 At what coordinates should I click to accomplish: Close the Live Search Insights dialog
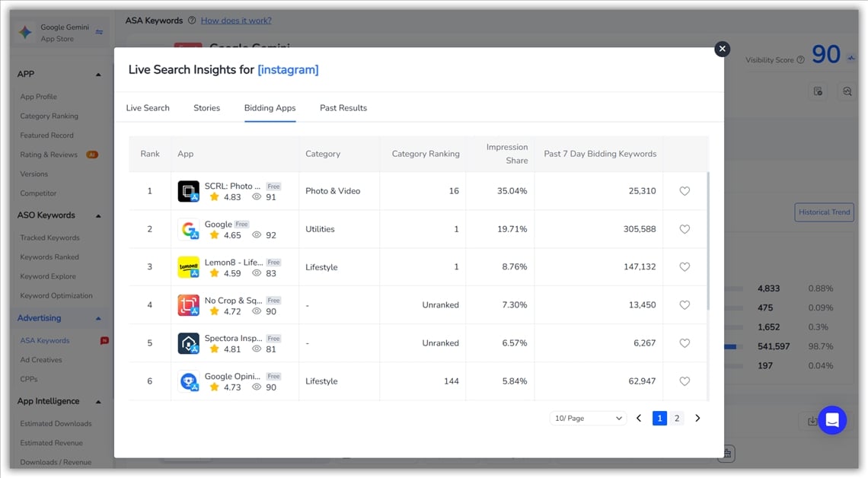point(722,49)
